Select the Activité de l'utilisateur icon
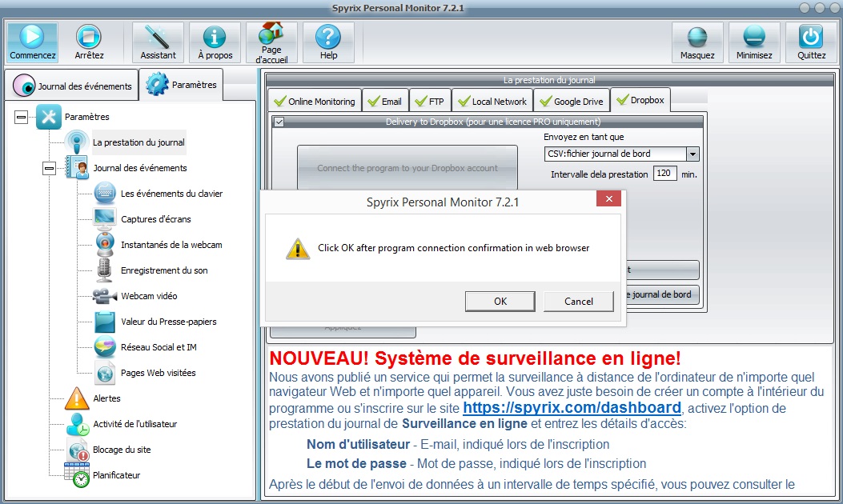The height and width of the screenshot is (504, 843). point(78,424)
